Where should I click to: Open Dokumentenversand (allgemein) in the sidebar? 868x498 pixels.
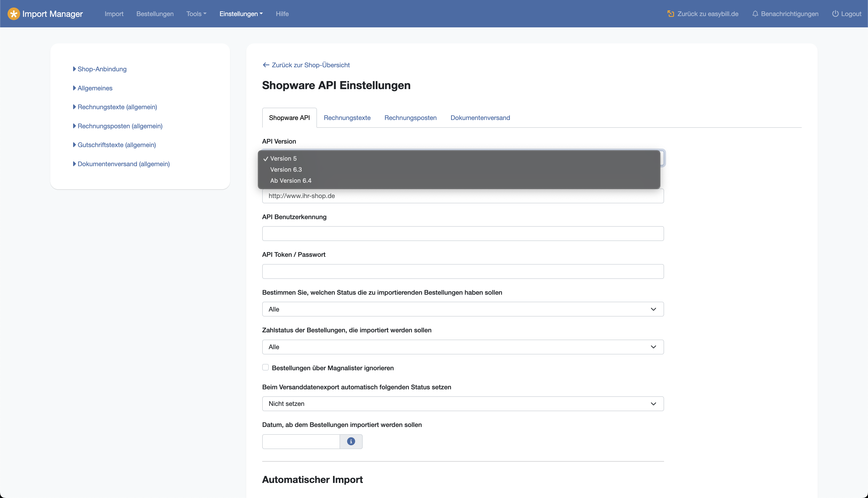click(122, 164)
